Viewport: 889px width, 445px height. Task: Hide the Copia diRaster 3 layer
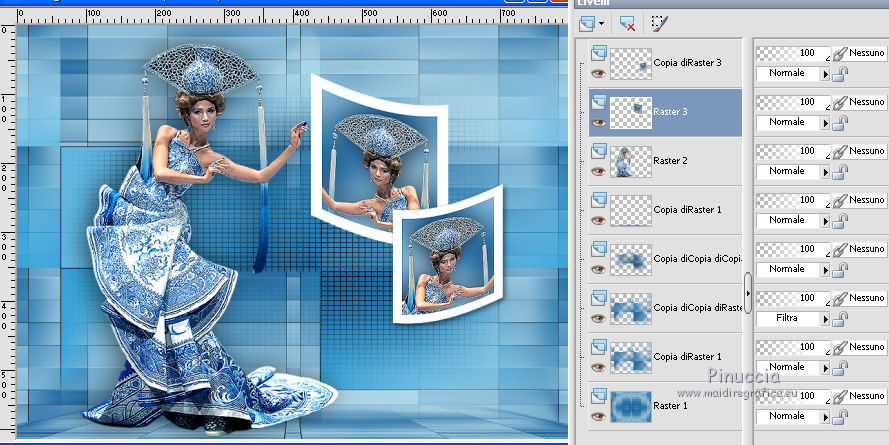point(598,73)
